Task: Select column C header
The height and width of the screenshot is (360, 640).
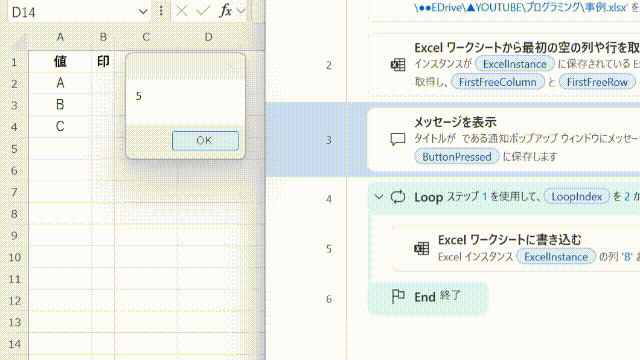Action: click(146, 38)
